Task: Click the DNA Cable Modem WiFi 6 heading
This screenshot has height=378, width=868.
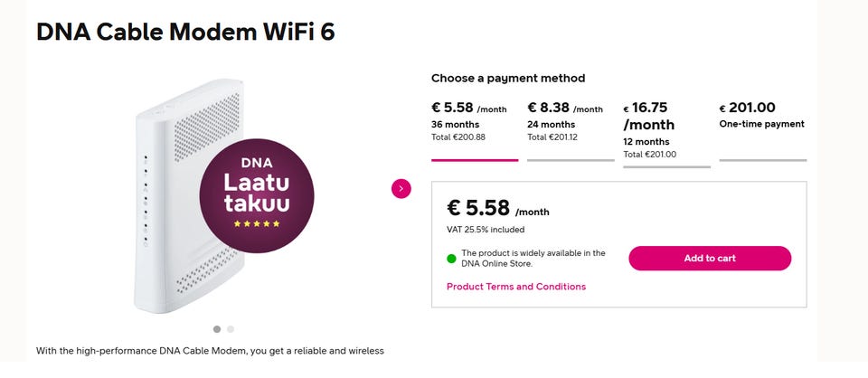Action: pos(185,32)
